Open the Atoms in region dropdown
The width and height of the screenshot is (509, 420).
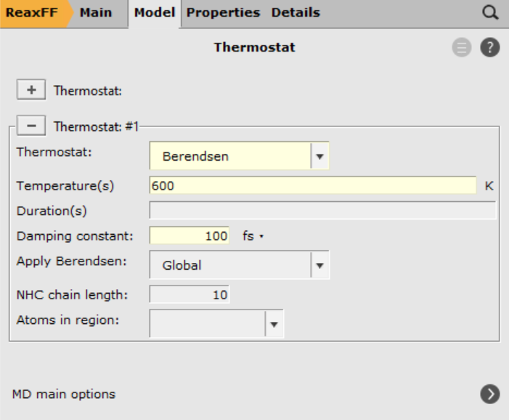(274, 324)
